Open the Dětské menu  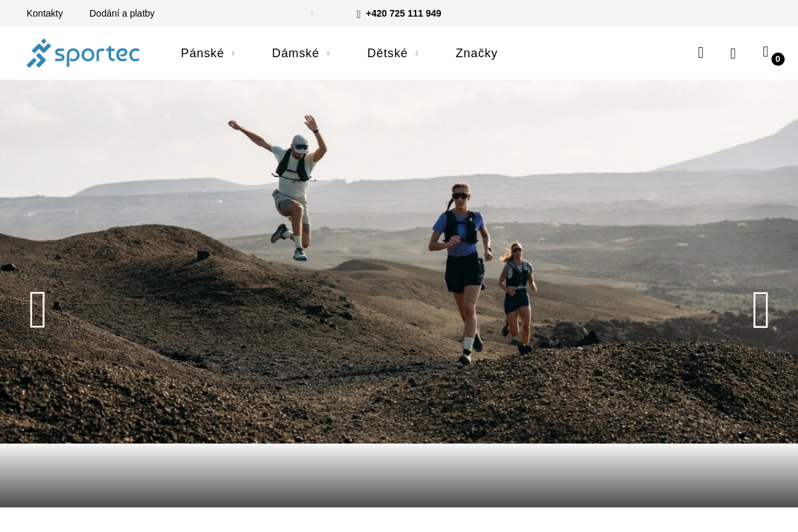pos(387,53)
